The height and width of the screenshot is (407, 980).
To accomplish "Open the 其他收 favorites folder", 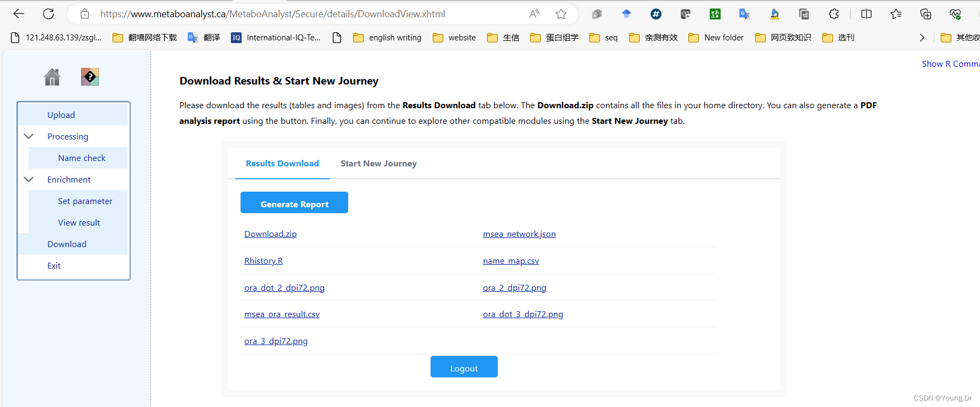I will point(960,38).
